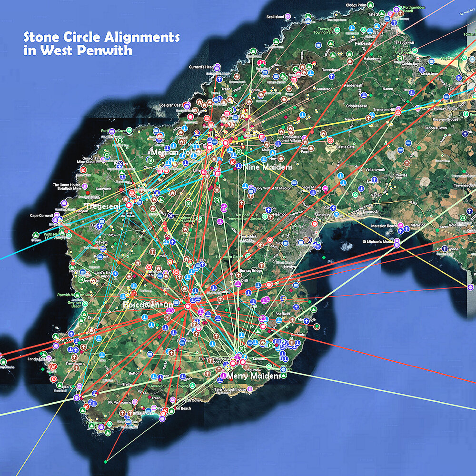Click the blue cross marker below Towednack
Viewport: 476px width, 476px height.
[332, 77]
